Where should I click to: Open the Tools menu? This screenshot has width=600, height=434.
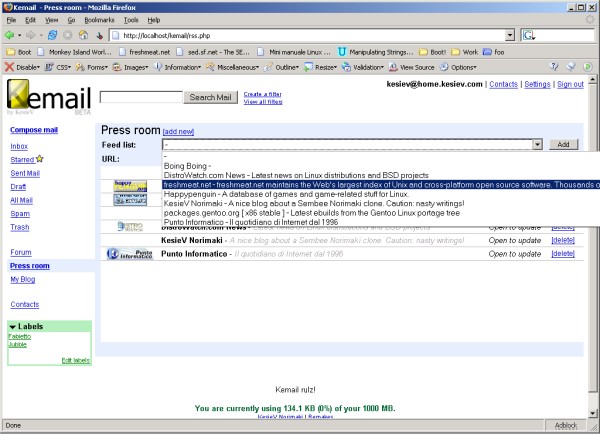pyautogui.click(x=131, y=20)
